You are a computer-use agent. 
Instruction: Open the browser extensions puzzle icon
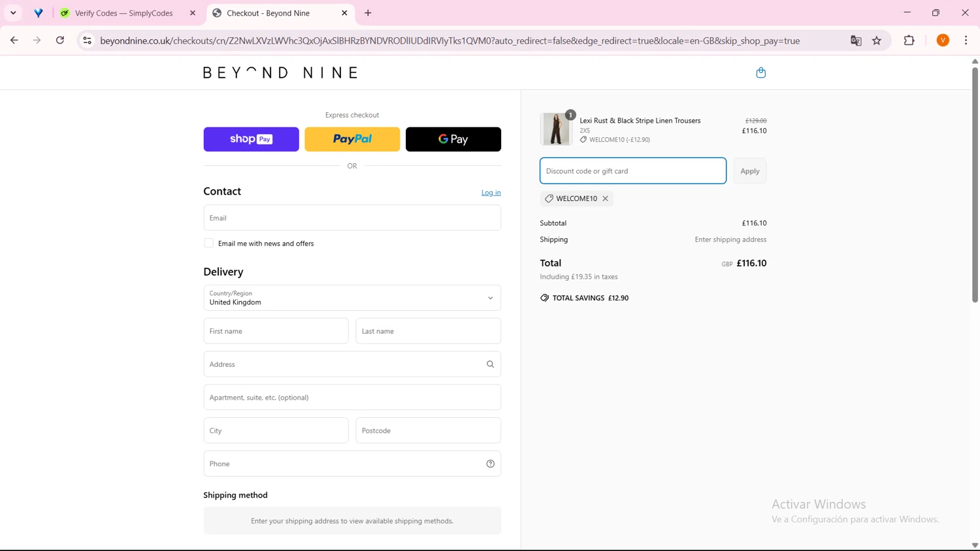tap(909, 40)
